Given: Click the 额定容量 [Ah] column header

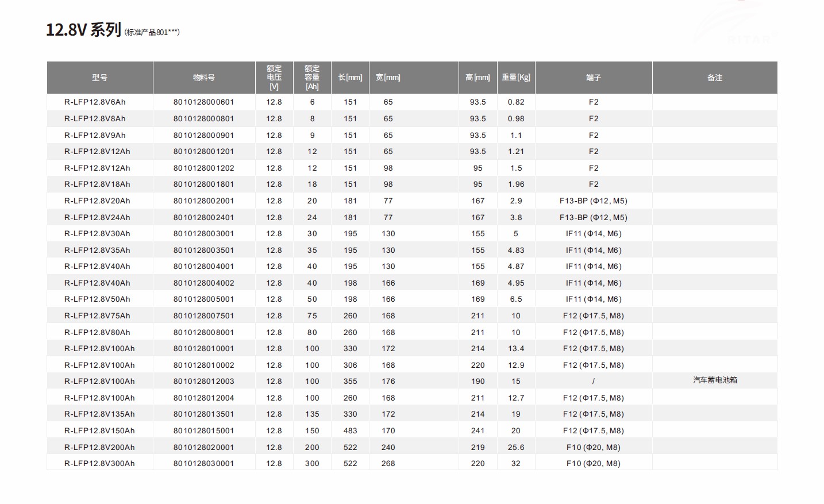Looking at the screenshot, I should (x=312, y=78).
